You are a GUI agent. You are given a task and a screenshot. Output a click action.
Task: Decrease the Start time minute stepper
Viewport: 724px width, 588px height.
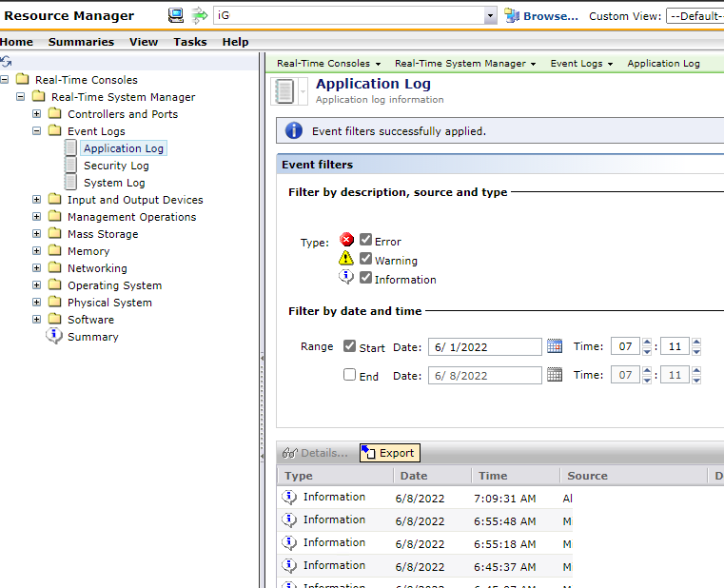[x=696, y=351]
